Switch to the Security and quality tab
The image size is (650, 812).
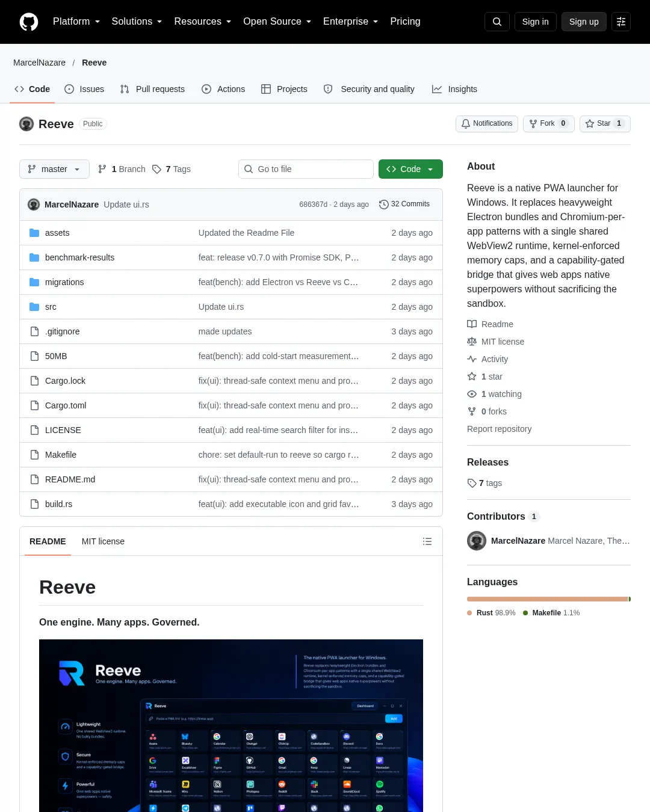(x=370, y=89)
